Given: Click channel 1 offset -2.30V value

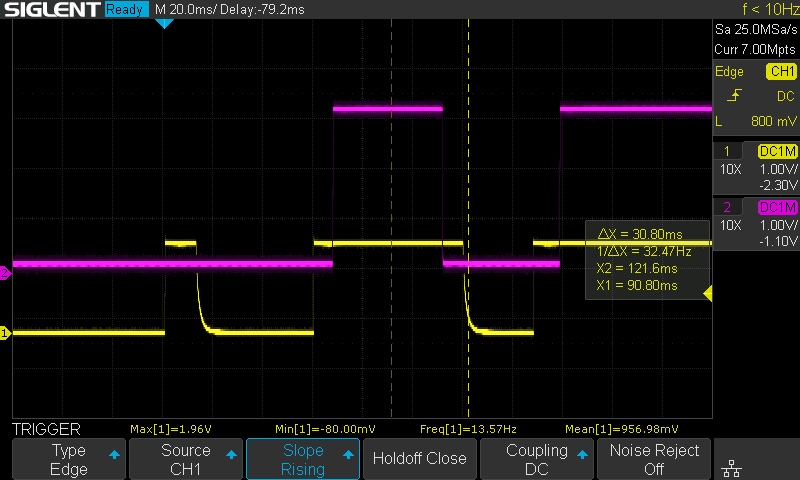Looking at the screenshot, I should pyautogui.click(x=778, y=185).
